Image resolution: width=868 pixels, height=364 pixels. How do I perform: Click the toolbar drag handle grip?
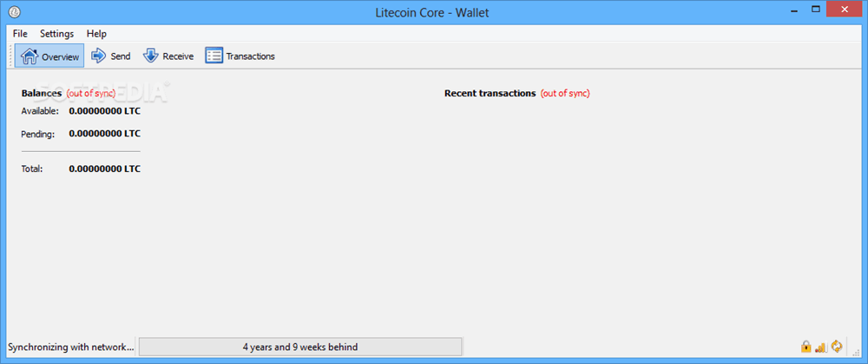click(10, 56)
